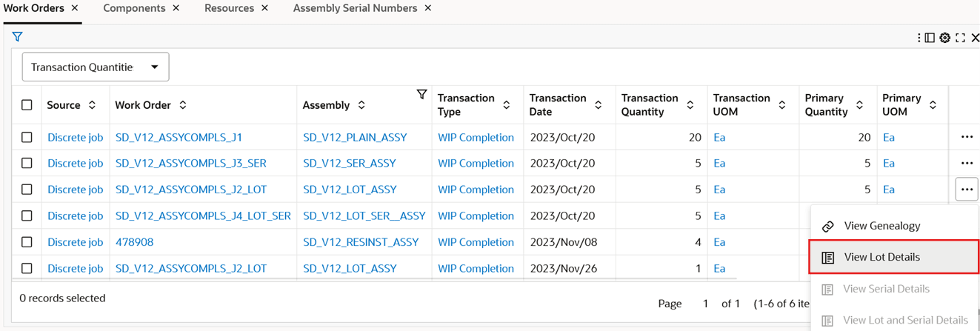Image resolution: width=980 pixels, height=331 pixels.
Task: Choose View Genealogy from the menu
Action: coord(895,226)
